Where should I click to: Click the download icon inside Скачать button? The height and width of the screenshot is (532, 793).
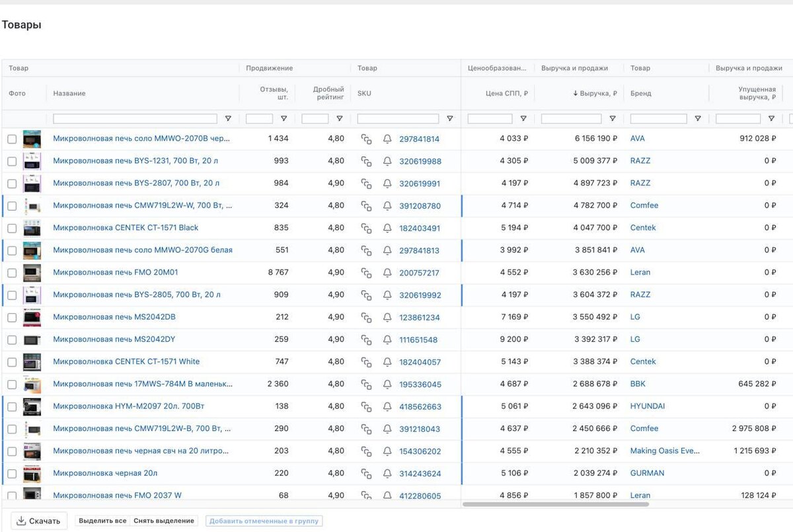(x=21, y=521)
